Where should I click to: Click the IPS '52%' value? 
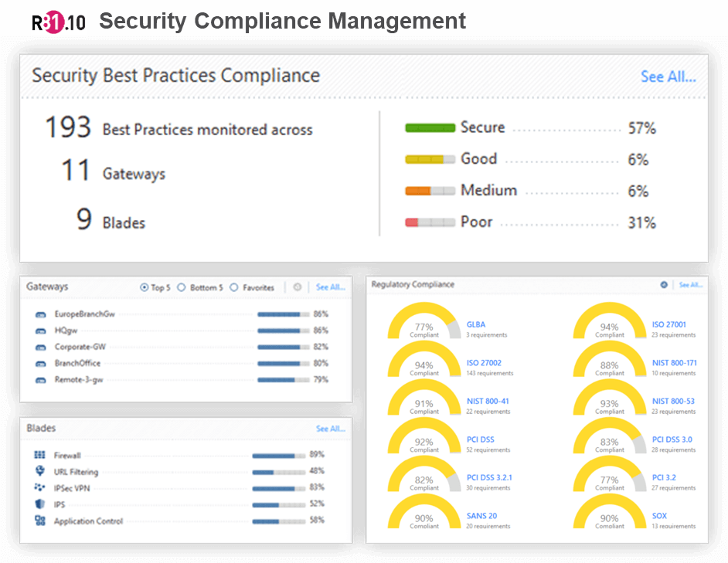[317, 504]
